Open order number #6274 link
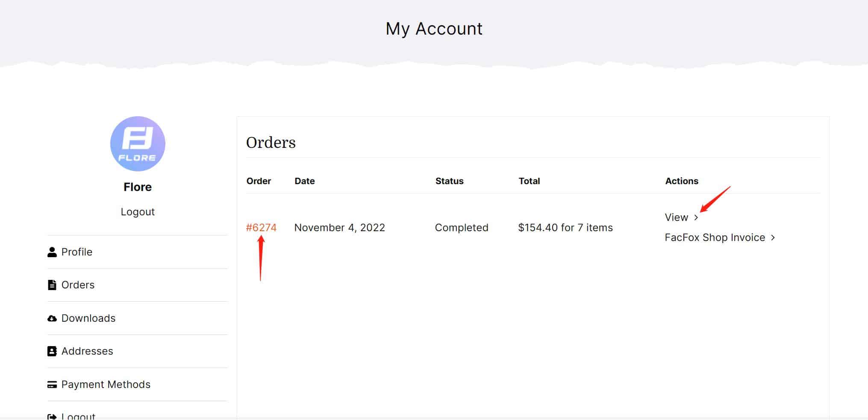 (x=261, y=228)
